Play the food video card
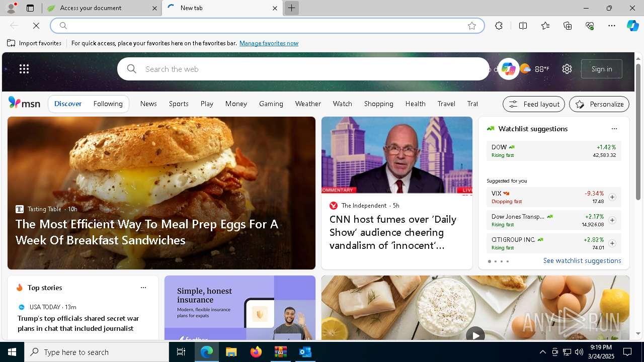 [475, 335]
